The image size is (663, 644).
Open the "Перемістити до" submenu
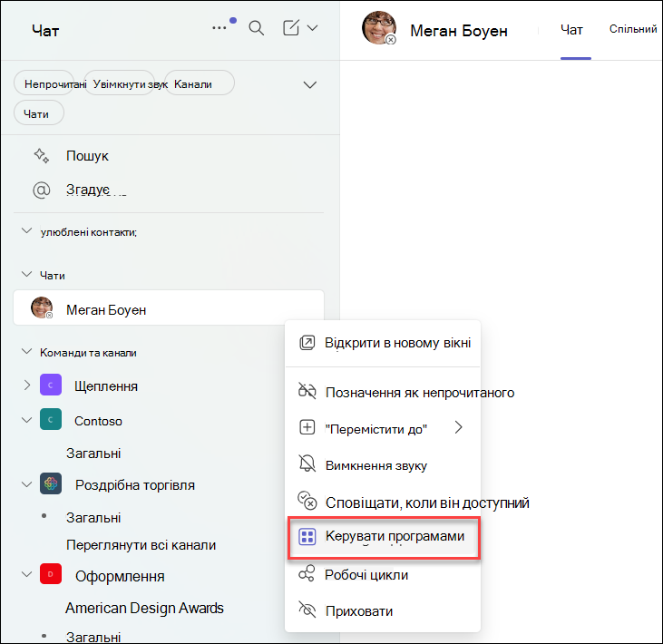tap(383, 429)
